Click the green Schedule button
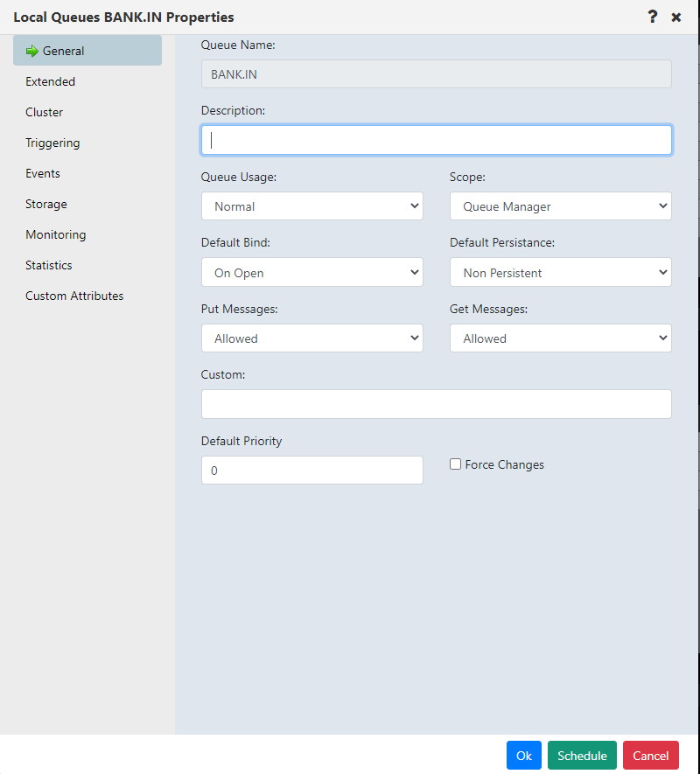 click(582, 756)
